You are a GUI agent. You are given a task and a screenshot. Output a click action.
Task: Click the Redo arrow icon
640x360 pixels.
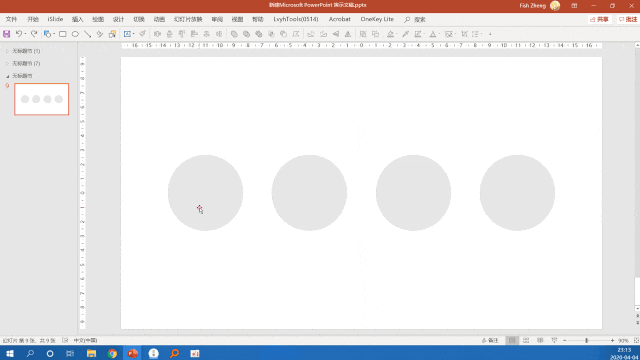click(34, 34)
